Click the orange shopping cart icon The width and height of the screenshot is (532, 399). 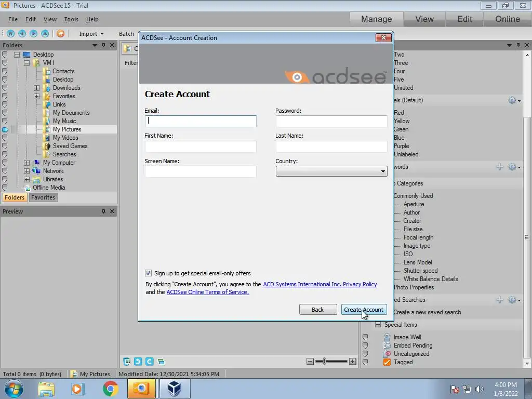(60, 34)
